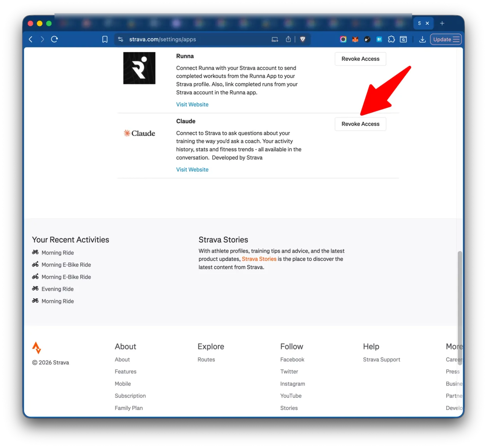Open the Facebook link under Follow
487x448 pixels.
click(292, 359)
